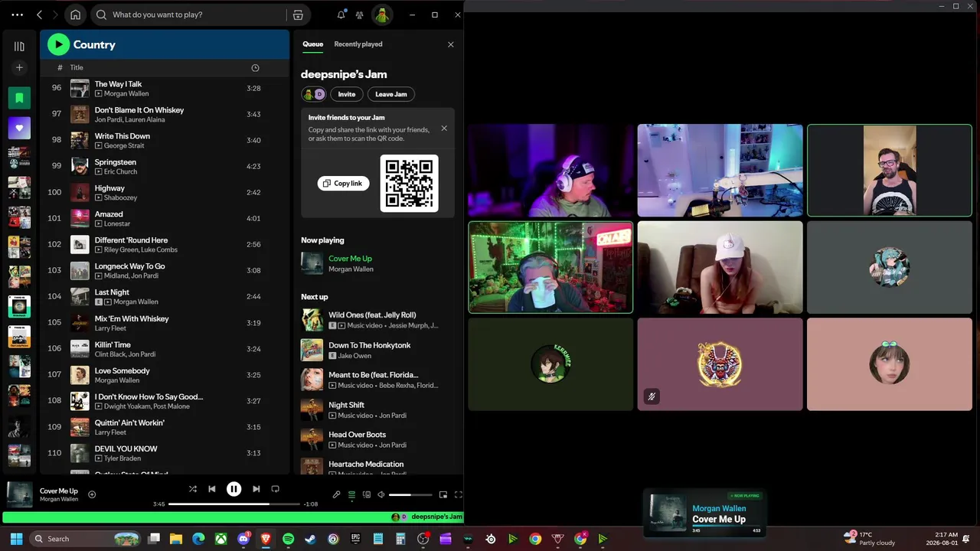980x551 pixels.
Task: Skip to the previous track
Action: (212, 489)
